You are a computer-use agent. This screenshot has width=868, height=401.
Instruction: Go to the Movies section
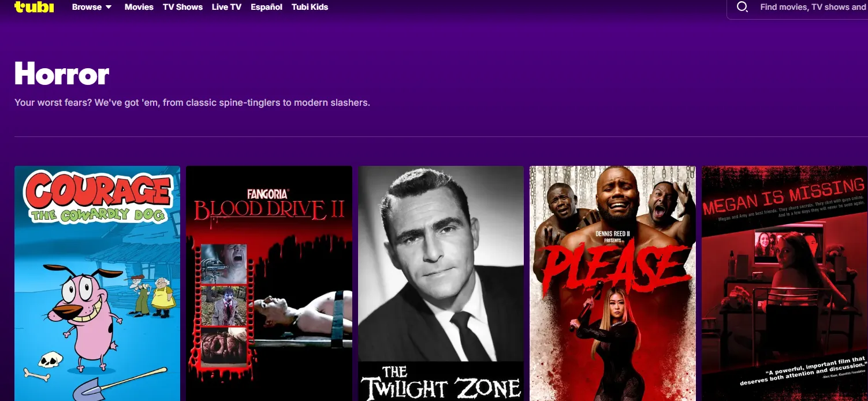click(x=139, y=7)
